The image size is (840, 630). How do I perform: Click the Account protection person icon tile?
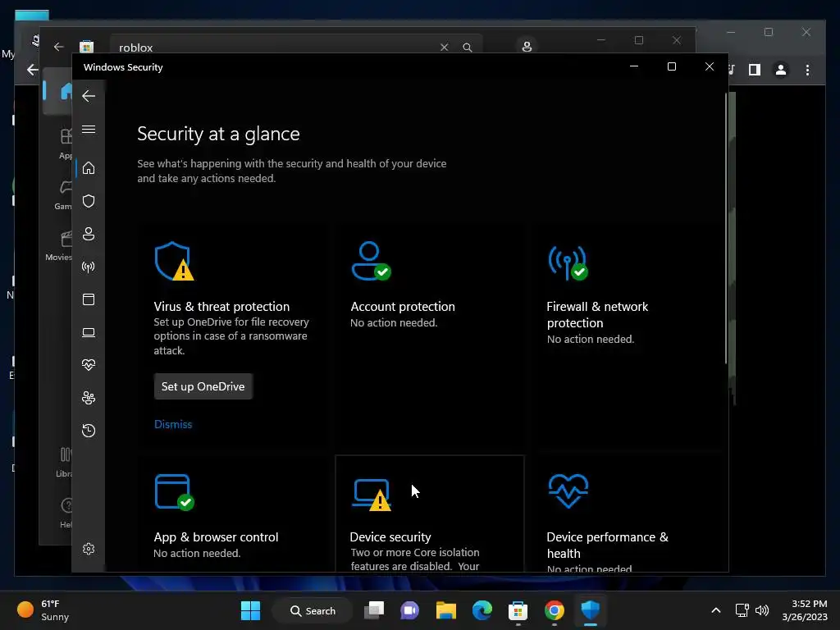[371, 261]
